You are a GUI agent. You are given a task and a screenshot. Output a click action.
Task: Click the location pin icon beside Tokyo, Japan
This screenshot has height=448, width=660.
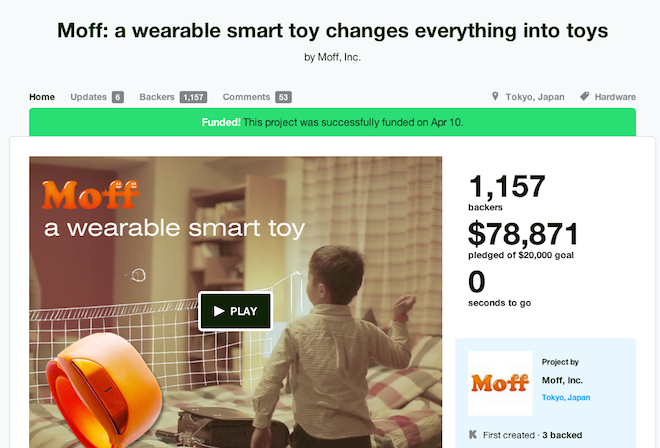[x=495, y=96]
